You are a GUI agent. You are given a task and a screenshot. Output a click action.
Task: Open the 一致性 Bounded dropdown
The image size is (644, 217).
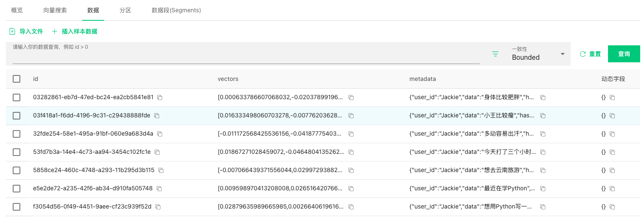point(538,54)
